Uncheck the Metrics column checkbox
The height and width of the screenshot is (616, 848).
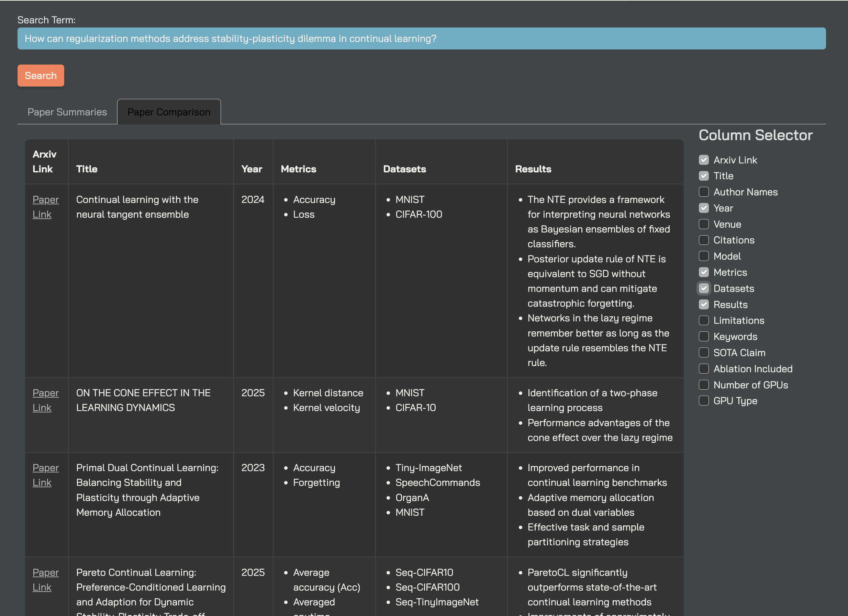tap(704, 272)
